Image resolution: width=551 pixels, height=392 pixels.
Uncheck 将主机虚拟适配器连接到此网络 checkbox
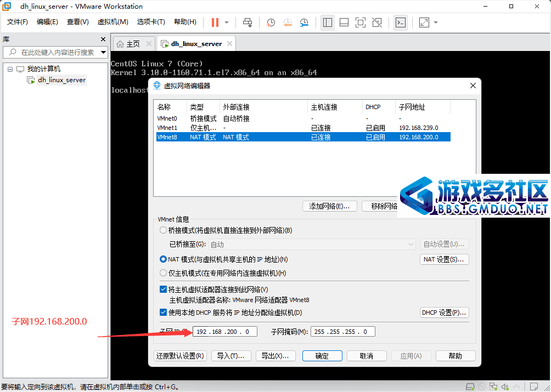[x=163, y=289]
